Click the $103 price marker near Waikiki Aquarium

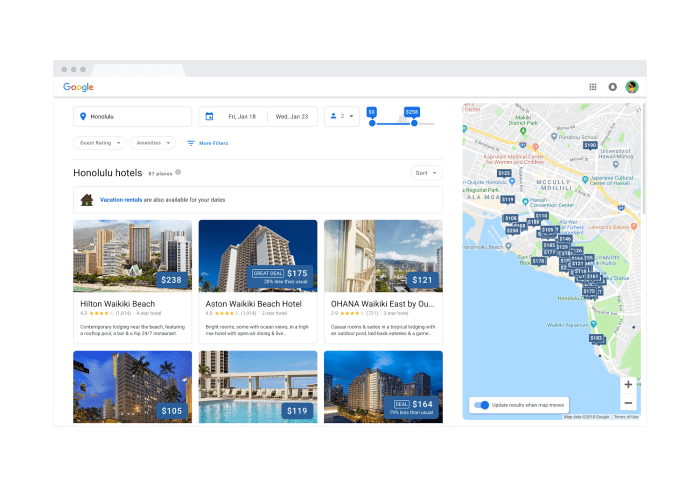pos(596,338)
